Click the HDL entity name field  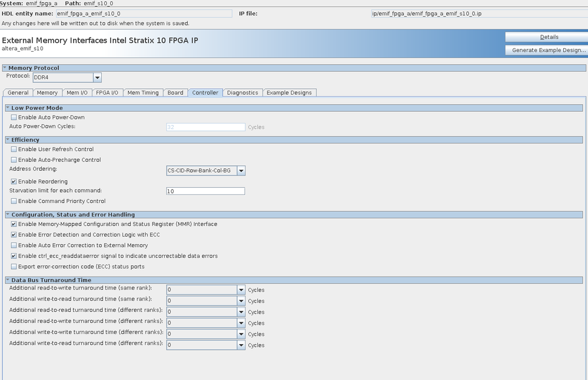(144, 14)
